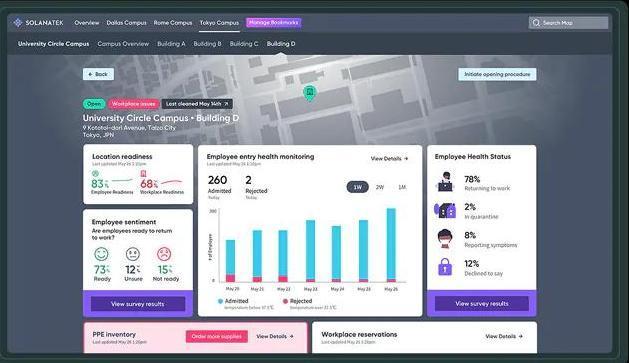The image size is (629, 363).
Task: Click Initiate opening procedure button
Action: coord(497,74)
